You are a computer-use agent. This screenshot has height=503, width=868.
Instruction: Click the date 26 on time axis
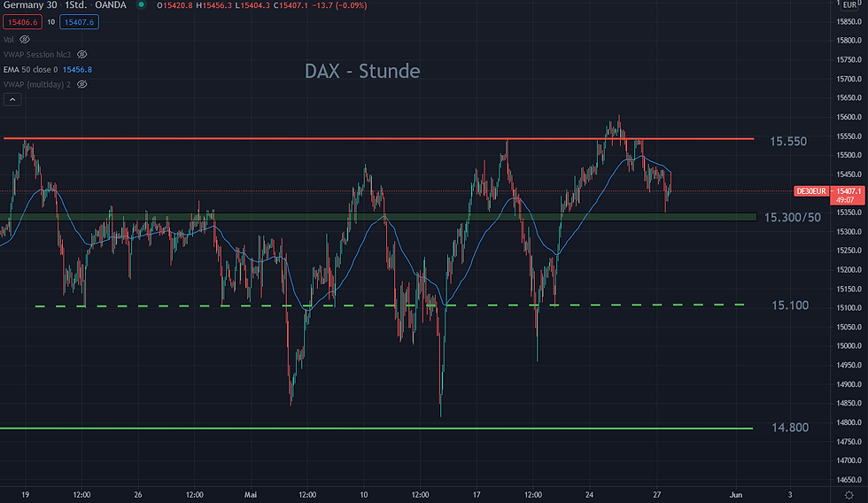(138, 495)
